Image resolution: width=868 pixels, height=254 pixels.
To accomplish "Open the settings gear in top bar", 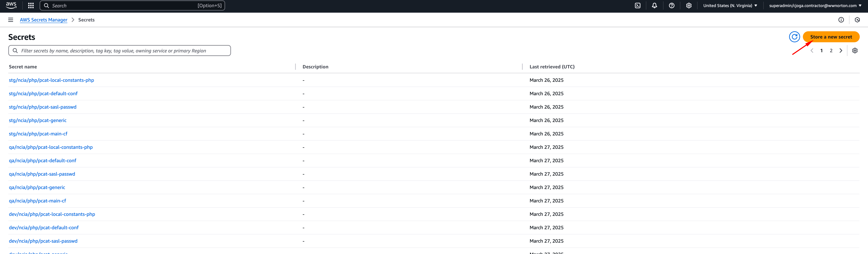I will [x=689, y=5].
